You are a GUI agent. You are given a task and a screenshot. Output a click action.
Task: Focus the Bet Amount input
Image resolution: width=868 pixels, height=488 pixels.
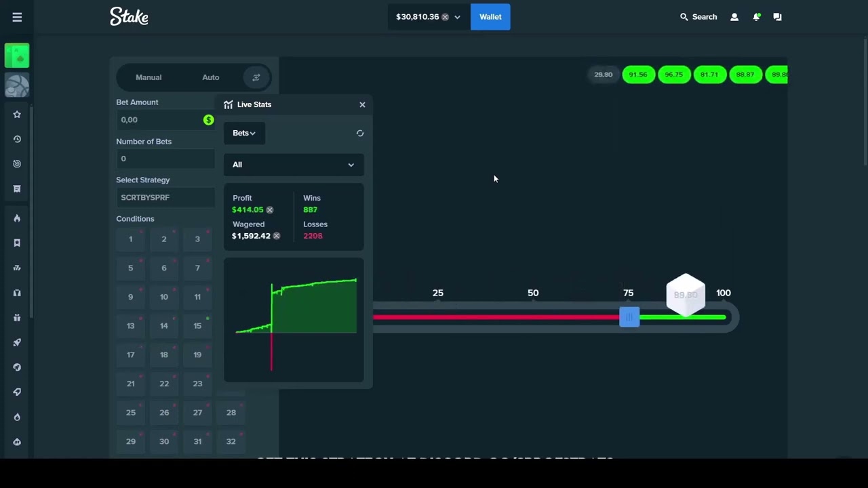coord(165,120)
